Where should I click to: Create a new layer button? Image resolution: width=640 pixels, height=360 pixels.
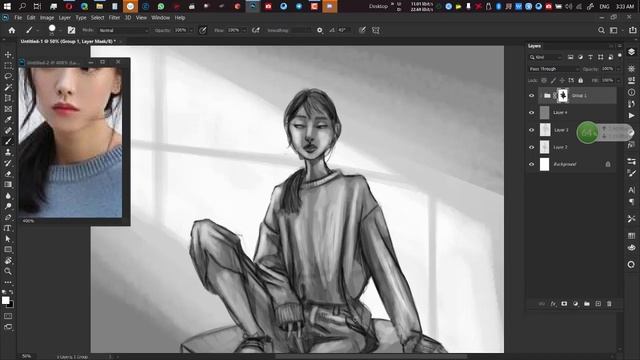(598, 304)
